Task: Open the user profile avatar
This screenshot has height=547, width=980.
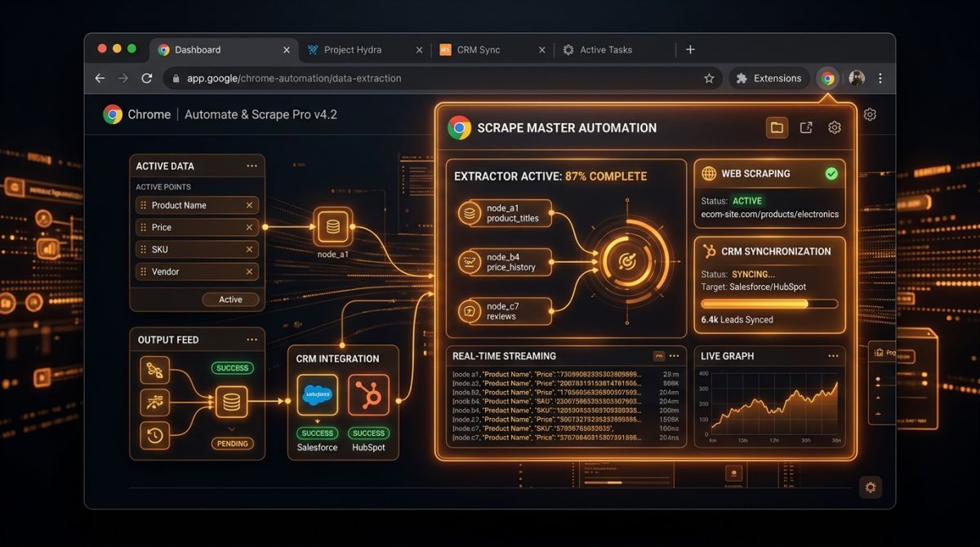Action: [x=857, y=78]
